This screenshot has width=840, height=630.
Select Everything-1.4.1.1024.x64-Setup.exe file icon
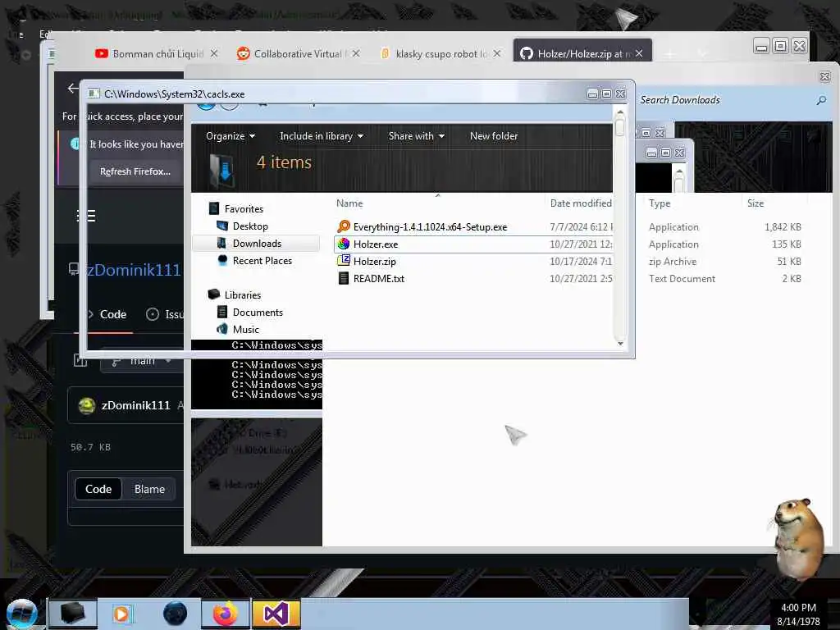pos(344,226)
